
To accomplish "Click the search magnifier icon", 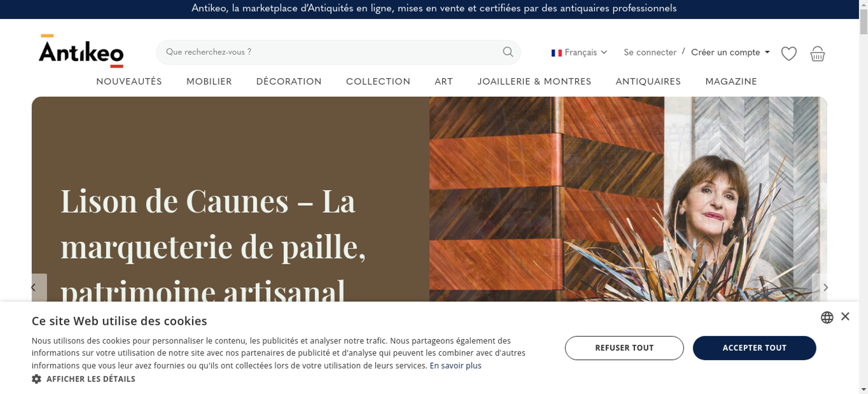I will (508, 52).
